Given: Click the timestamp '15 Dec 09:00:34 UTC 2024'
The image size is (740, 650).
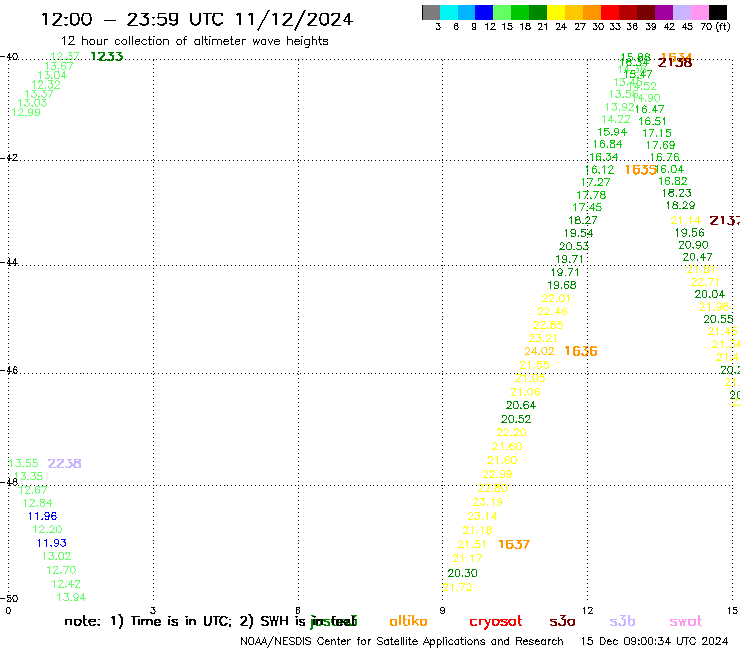Looking at the screenshot, I should pyautogui.click(x=654, y=641).
